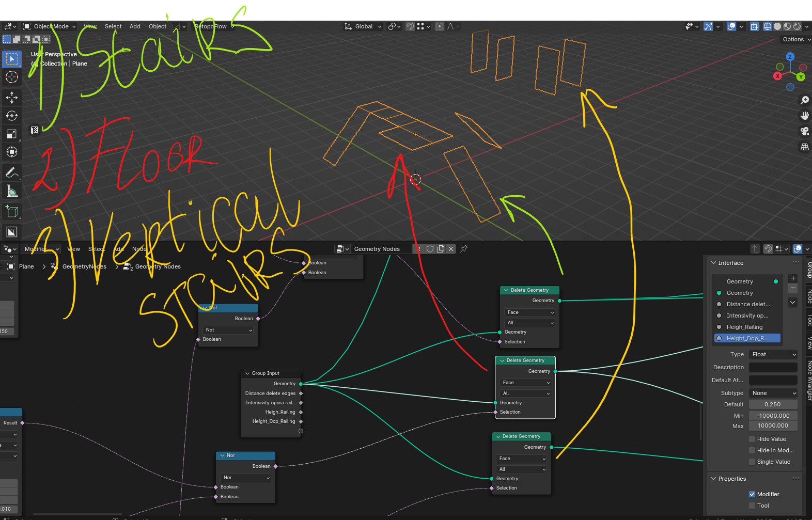The image size is (812, 520).
Task: Select the Cursor tool in viewport toolbar
Action: click(x=11, y=77)
